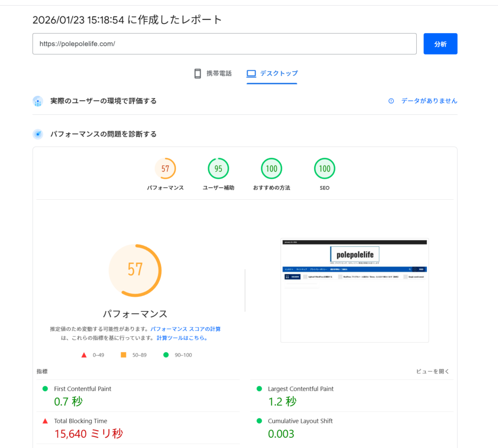Open the データがありません link

pos(429,101)
